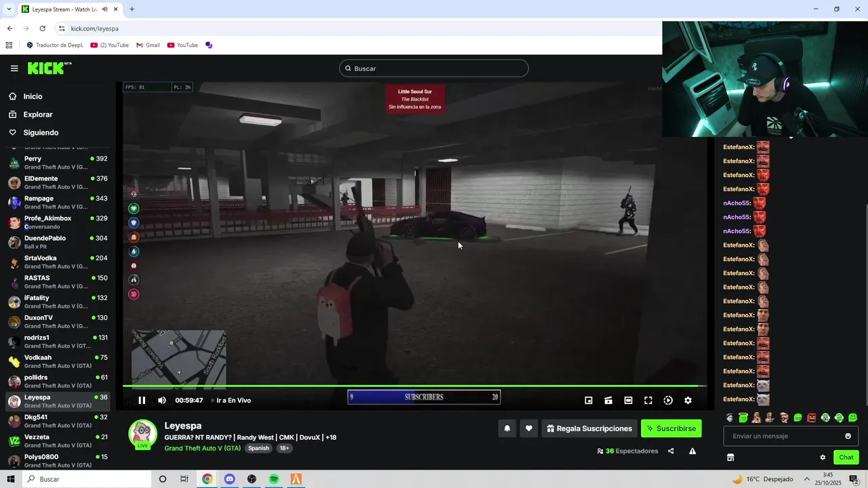Enable picture-in-picture mini player
Viewport: 868px width, 488px height.
[589, 401]
